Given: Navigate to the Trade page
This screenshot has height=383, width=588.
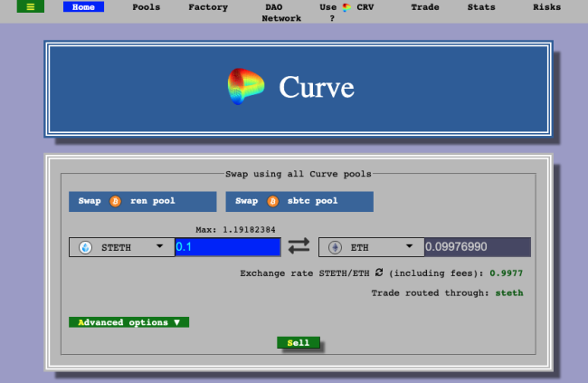Looking at the screenshot, I should tap(425, 7).
